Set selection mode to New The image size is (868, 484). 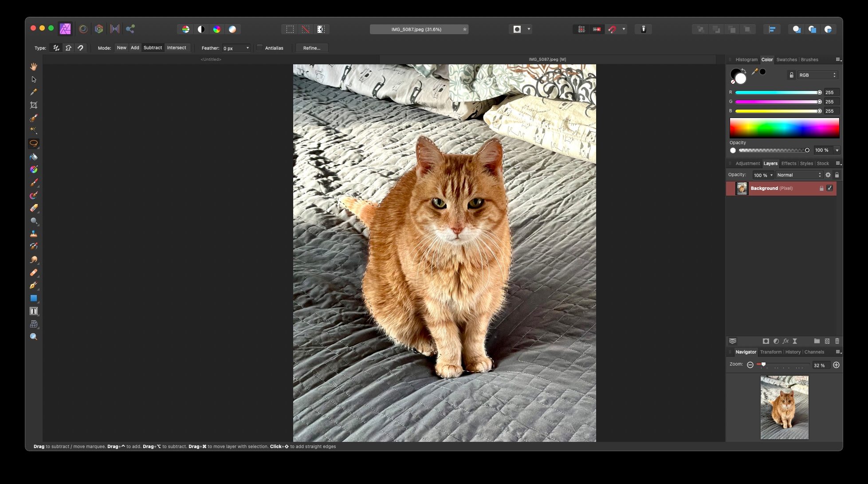[122, 48]
